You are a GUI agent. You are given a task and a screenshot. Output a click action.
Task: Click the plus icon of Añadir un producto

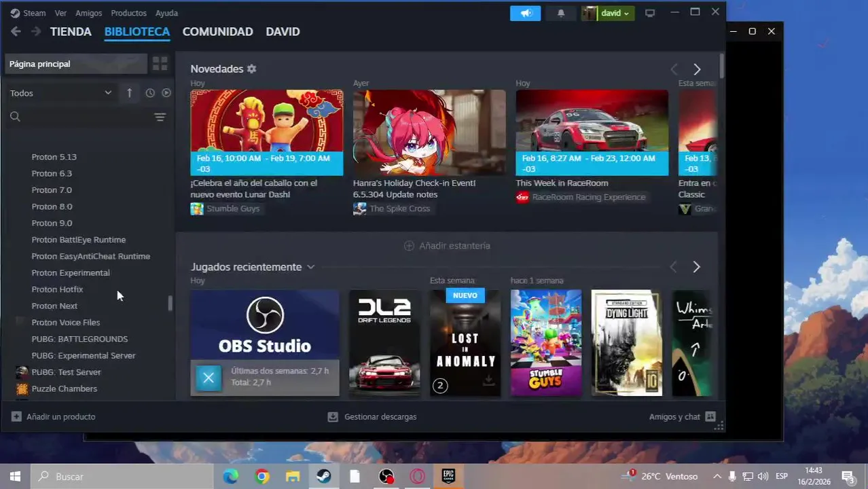[16, 416]
